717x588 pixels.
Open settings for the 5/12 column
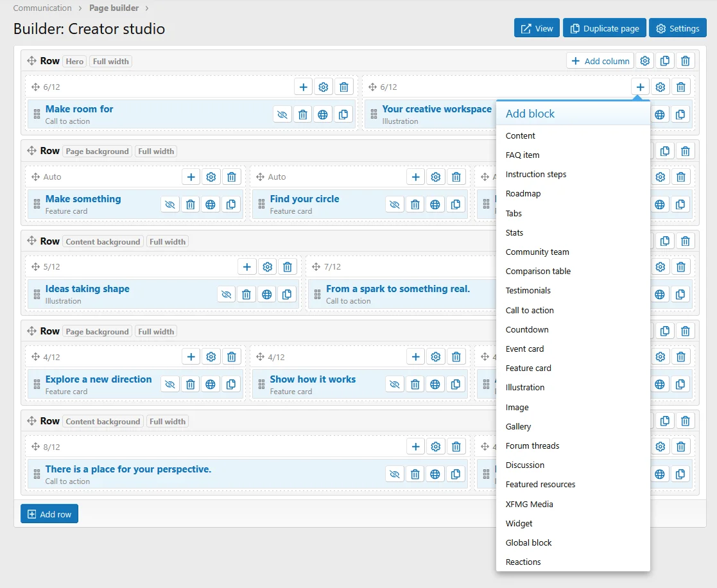(x=268, y=266)
